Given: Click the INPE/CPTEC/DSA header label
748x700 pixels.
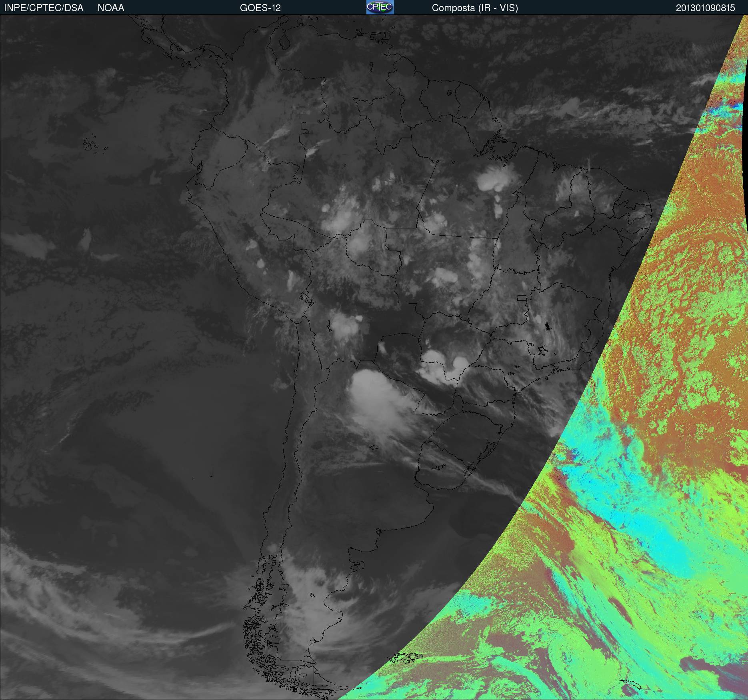Looking at the screenshot, I should (44, 8).
